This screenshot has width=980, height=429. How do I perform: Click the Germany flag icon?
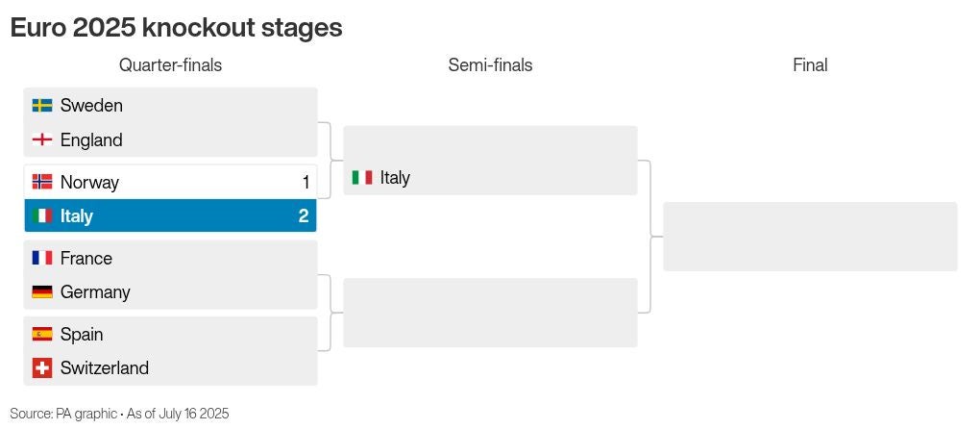point(42,292)
